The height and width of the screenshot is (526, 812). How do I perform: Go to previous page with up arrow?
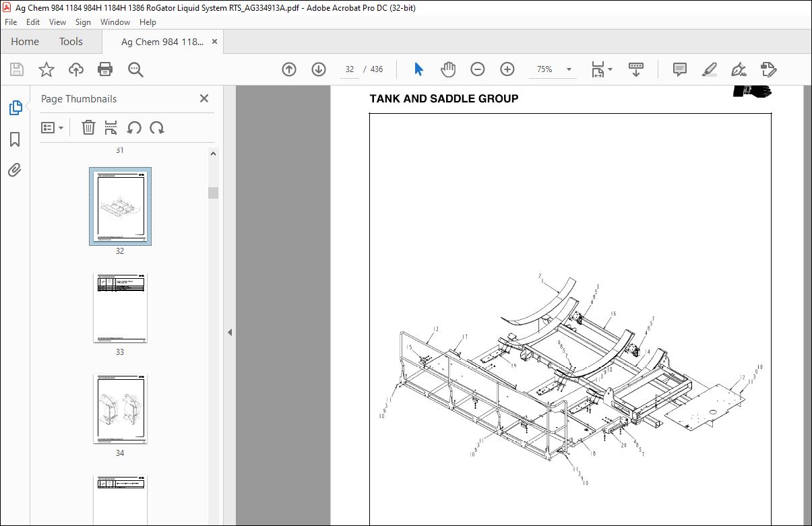point(289,69)
